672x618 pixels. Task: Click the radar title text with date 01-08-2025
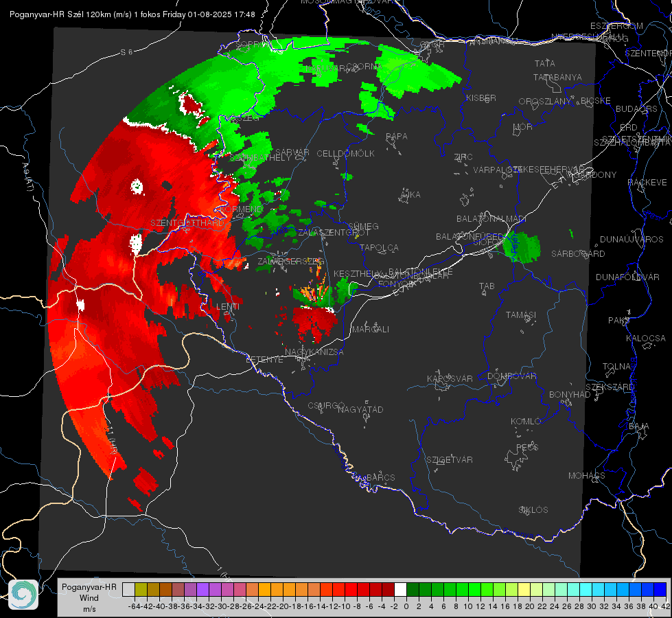click(132, 14)
